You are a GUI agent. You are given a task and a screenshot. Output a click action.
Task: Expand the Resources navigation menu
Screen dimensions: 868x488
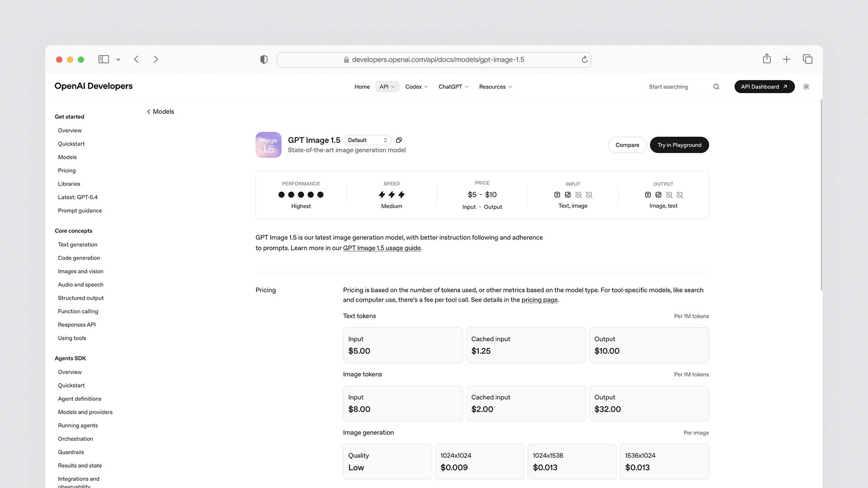point(495,87)
